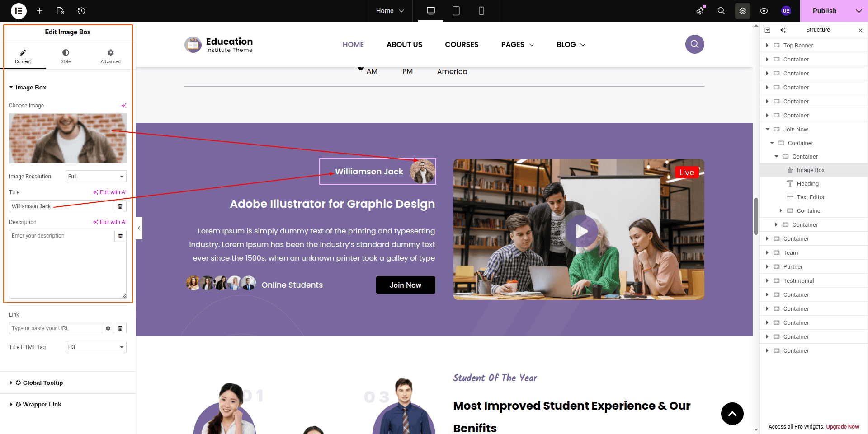Click the chosen image thumbnail preview
Image resolution: width=868 pixels, height=434 pixels.
68,138
